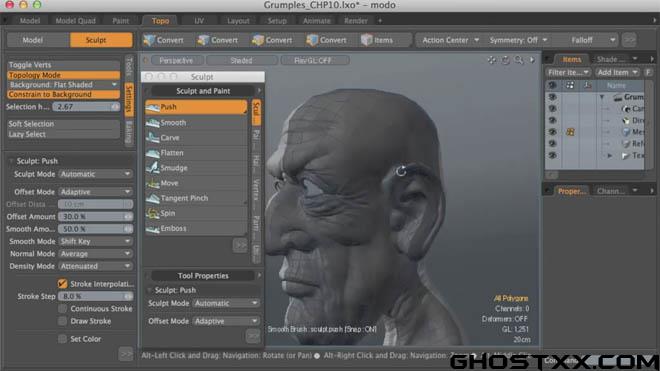Image resolution: width=660 pixels, height=371 pixels.
Task: Adjust the Offset Amount slider
Action: click(x=95, y=216)
